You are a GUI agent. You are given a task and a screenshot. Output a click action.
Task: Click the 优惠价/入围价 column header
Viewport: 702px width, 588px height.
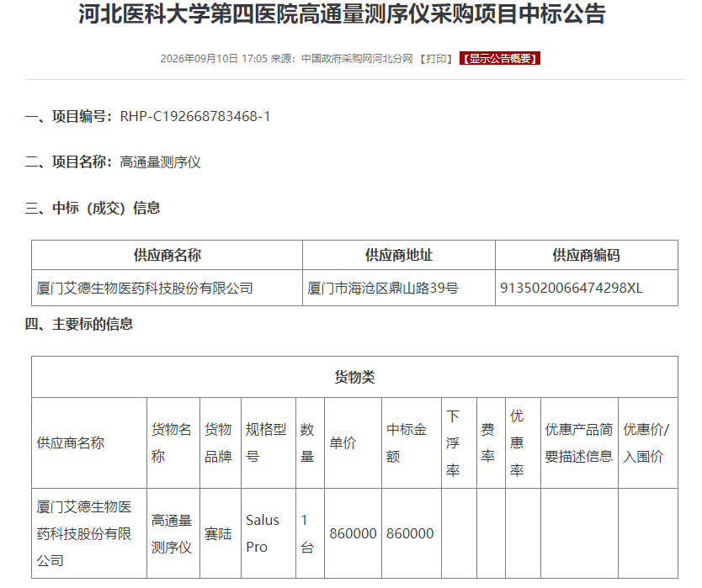tap(646, 443)
